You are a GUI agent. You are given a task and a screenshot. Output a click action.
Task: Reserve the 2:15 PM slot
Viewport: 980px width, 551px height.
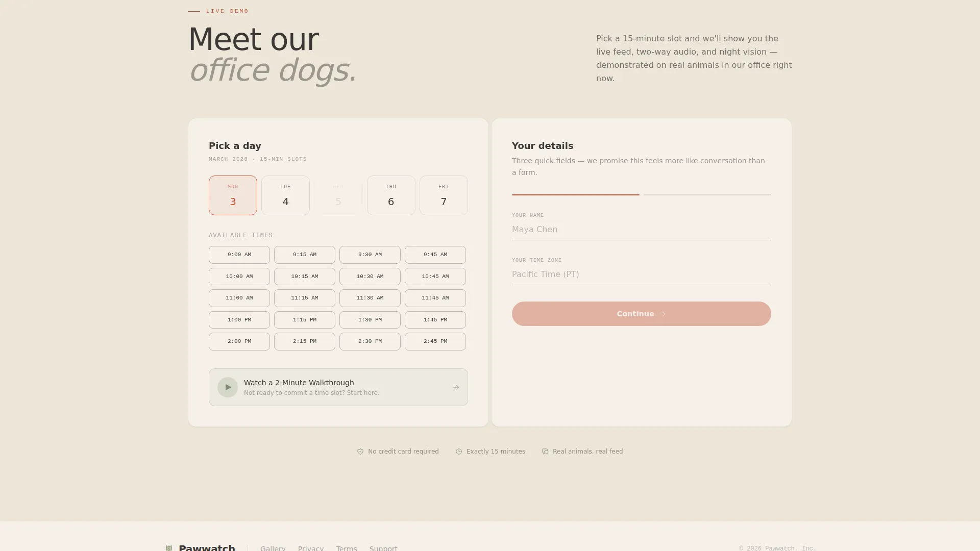click(x=305, y=341)
